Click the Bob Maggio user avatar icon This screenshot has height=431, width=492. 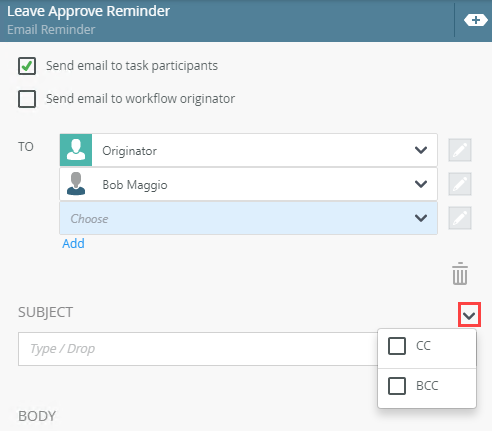coord(76,184)
